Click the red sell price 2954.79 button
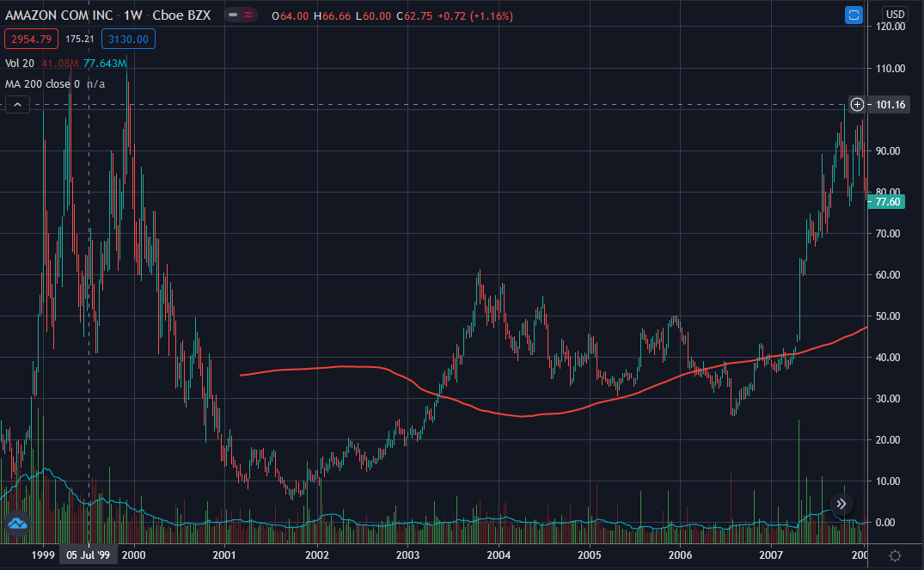This screenshot has width=924, height=570. [x=31, y=39]
